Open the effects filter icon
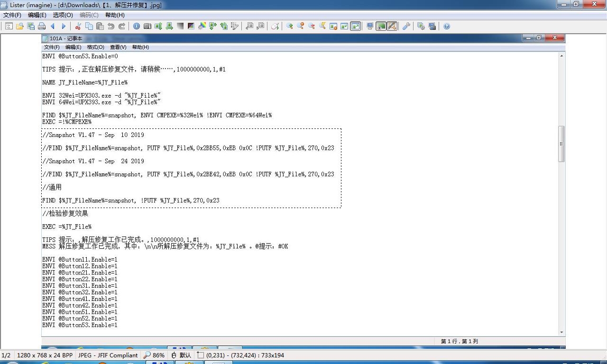The height and width of the screenshot is (364, 607). pyautogui.click(x=234, y=26)
